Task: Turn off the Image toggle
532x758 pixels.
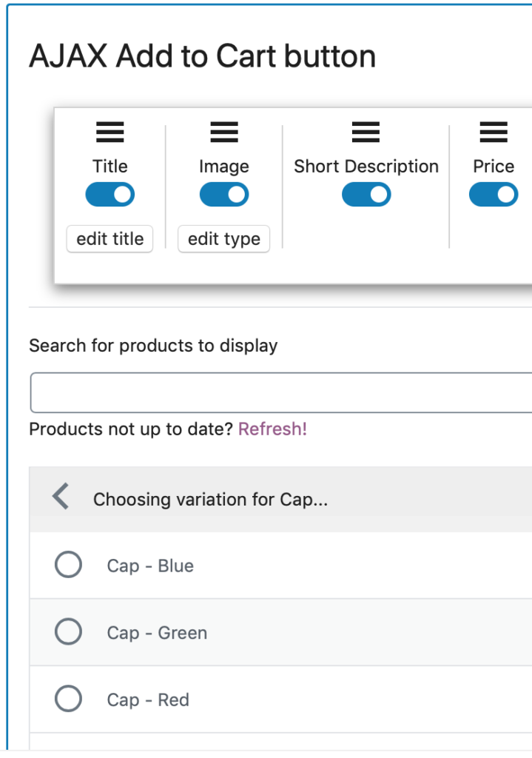Action: 224,195
